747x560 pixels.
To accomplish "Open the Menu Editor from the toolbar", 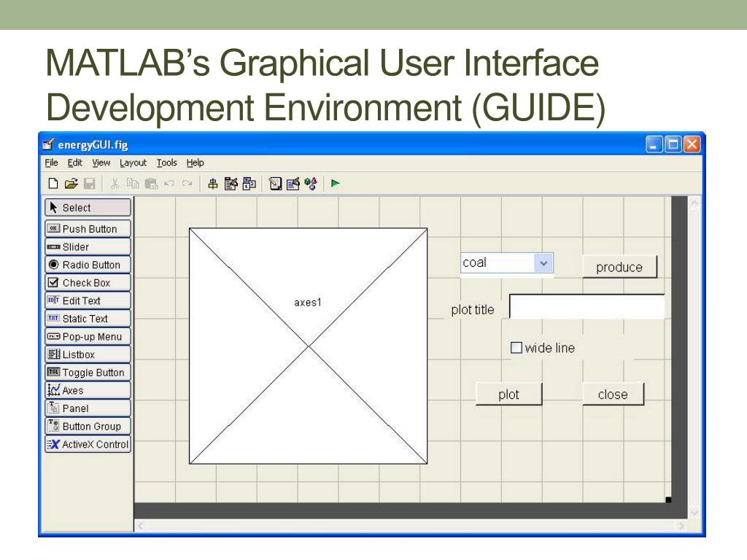I will click(231, 184).
